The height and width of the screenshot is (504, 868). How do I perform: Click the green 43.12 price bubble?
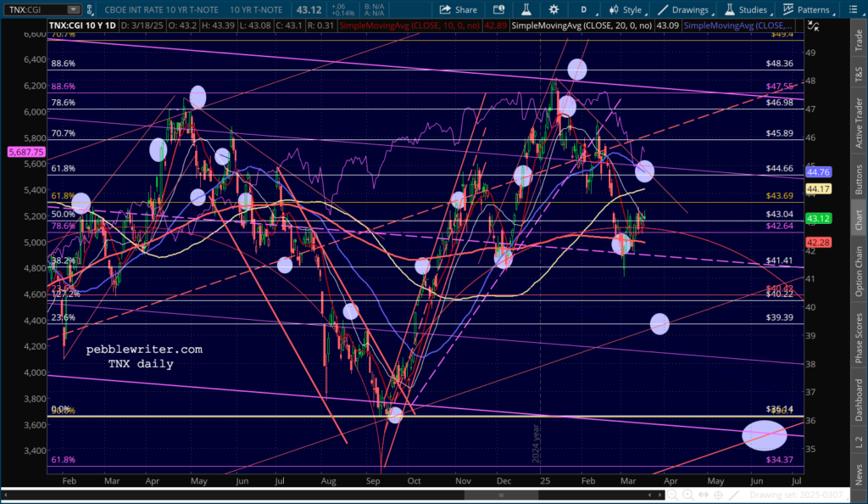pyautogui.click(x=818, y=219)
